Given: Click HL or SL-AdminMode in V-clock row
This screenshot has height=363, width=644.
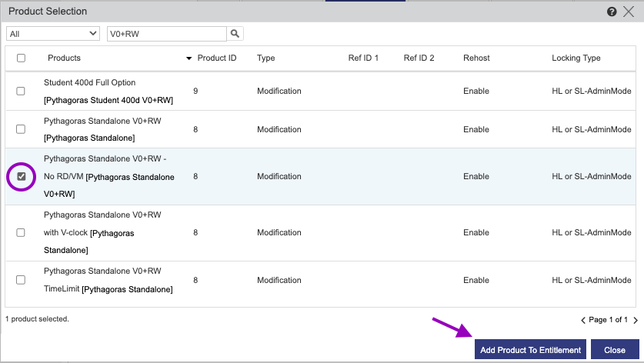Looking at the screenshot, I should click(592, 233).
